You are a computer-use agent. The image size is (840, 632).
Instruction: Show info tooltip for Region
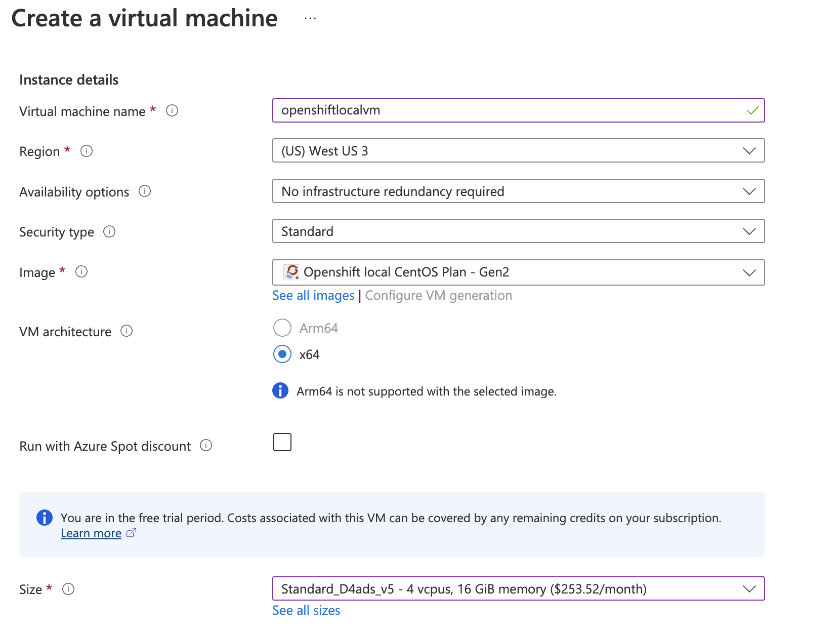(x=87, y=151)
